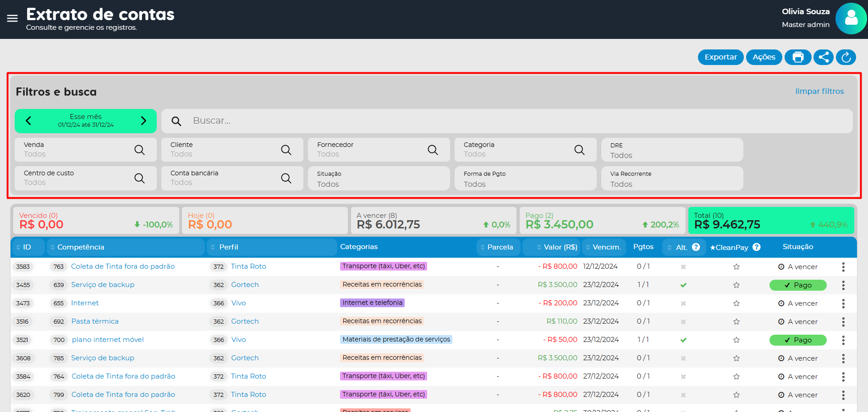Sort table by Valor (R$) column
Viewport: 868px width, 412px height.
coord(551,247)
